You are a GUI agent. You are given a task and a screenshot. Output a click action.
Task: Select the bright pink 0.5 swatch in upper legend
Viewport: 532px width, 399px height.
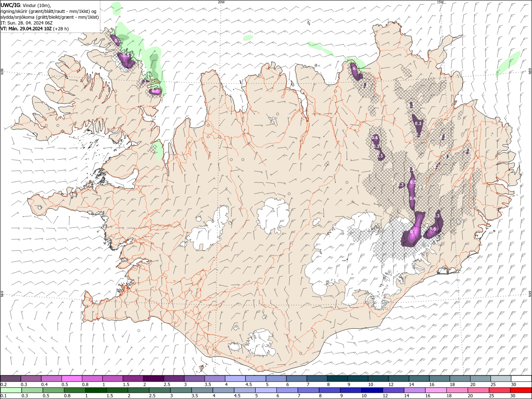point(72,379)
